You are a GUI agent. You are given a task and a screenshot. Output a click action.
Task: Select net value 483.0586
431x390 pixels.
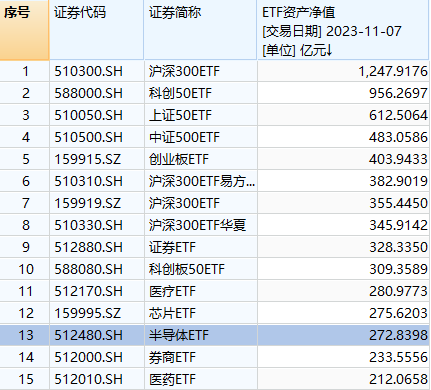(x=343, y=137)
